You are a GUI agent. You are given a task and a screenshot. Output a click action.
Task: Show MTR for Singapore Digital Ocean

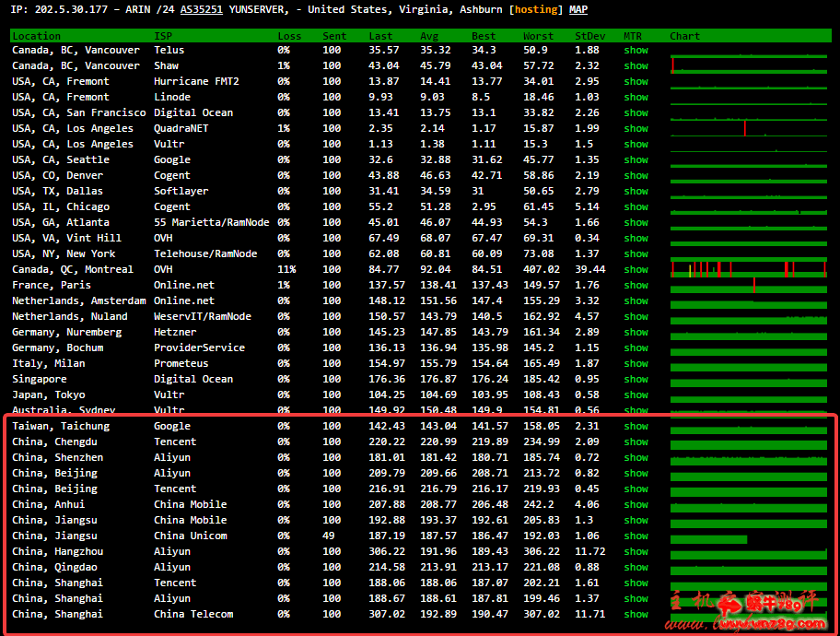(x=636, y=380)
